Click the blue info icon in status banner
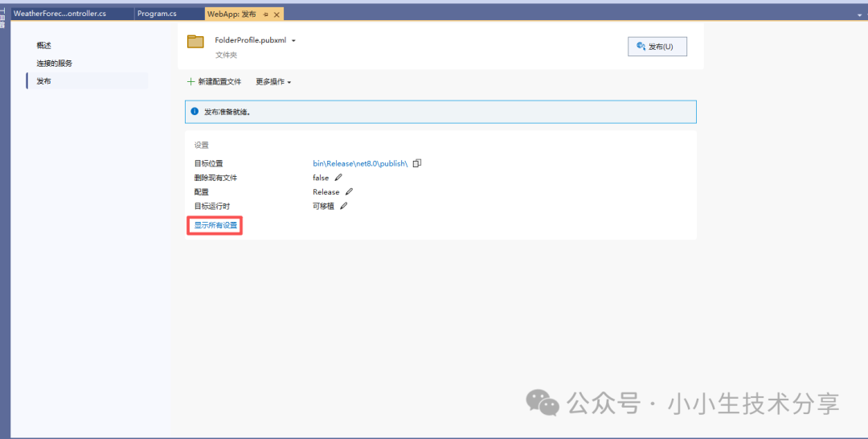The height and width of the screenshot is (439, 868). pos(194,112)
